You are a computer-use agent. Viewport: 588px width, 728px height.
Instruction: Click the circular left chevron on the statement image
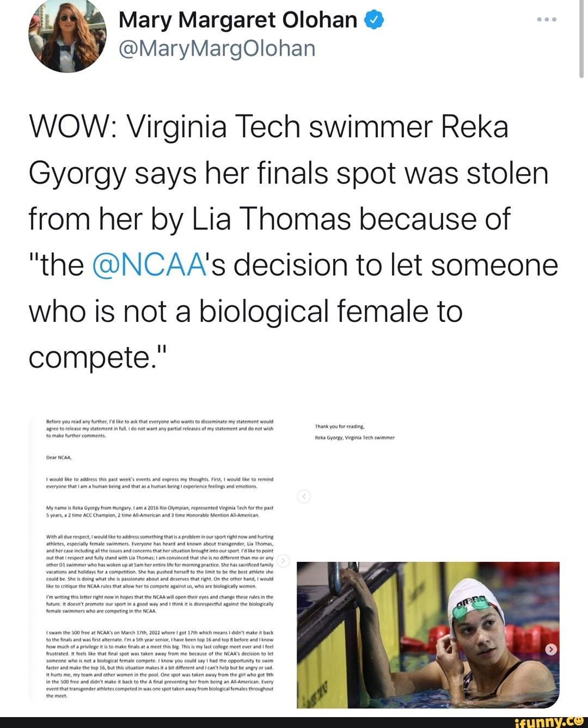[304, 496]
